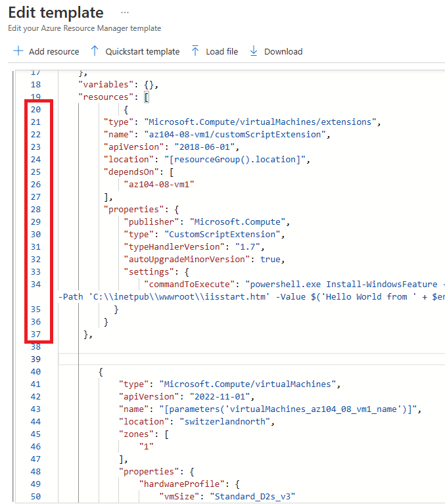Click the plus icon for Add resource

click(x=18, y=51)
